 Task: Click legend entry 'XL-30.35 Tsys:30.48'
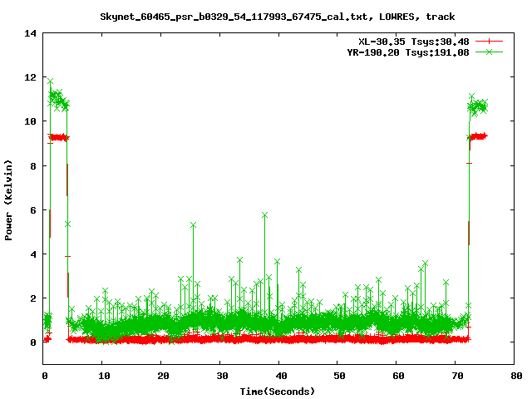(x=414, y=42)
